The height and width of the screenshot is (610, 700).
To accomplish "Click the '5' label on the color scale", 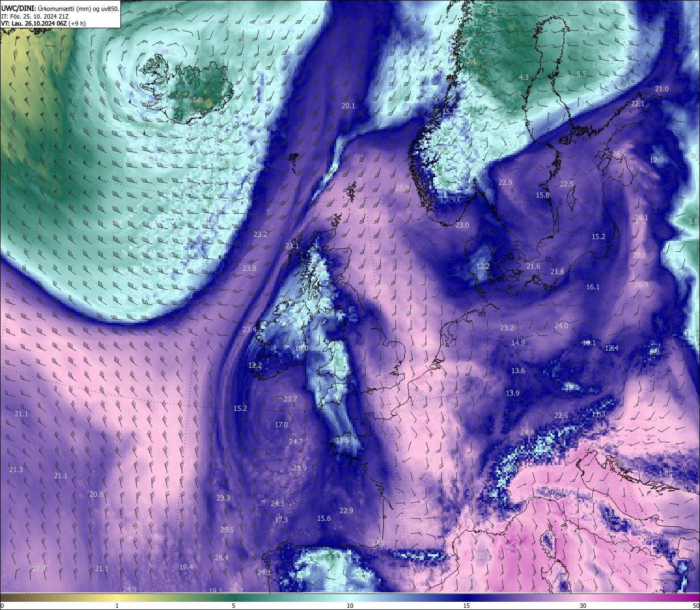I will click(234, 606).
